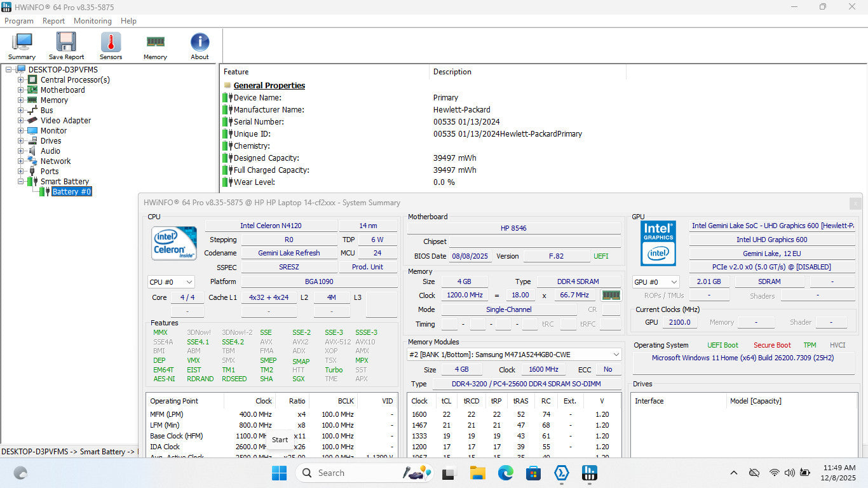Viewport: 868px width, 488px height.
Task: Open the Report menu
Action: click(53, 21)
